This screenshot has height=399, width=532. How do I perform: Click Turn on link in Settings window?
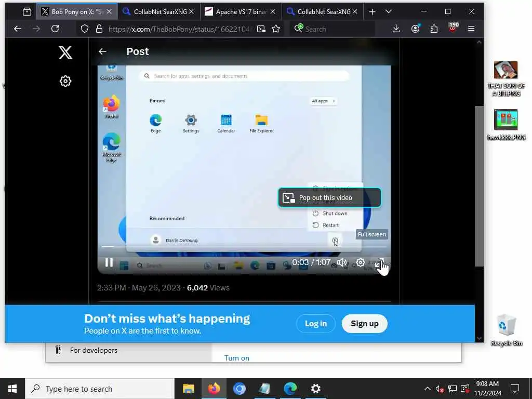point(237,358)
